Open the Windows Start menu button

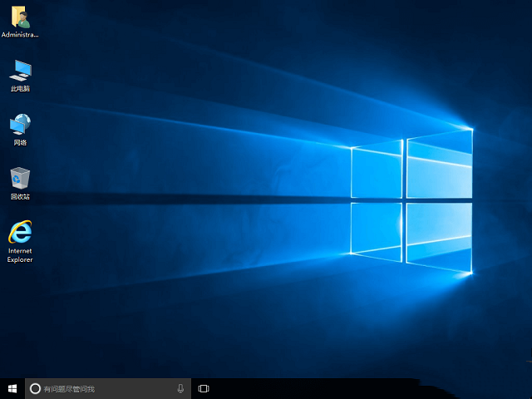pos(12,388)
